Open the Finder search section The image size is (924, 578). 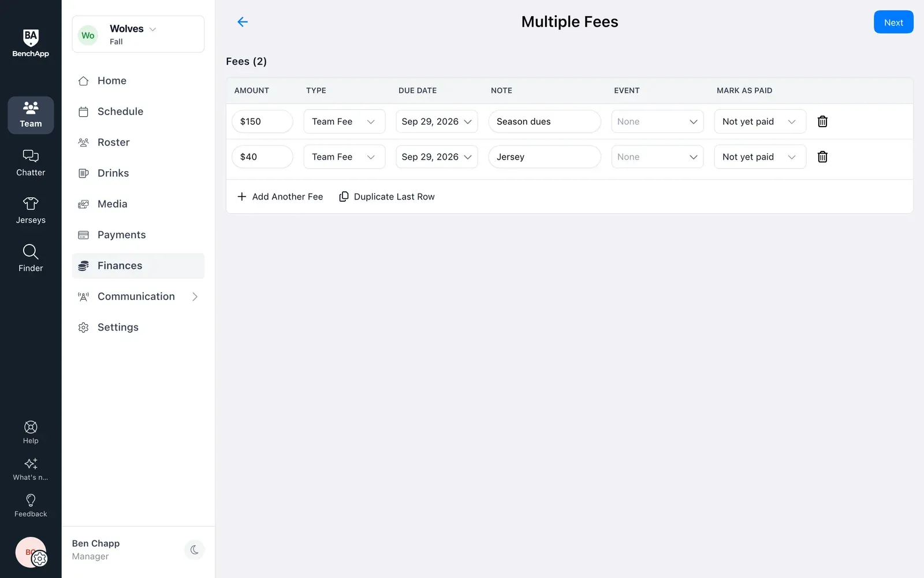(31, 258)
